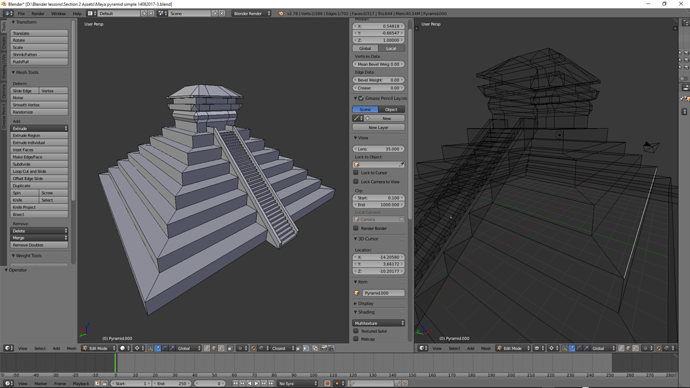Open the Extrude dropdown
The image size is (690, 388).
pyautogui.click(x=39, y=128)
